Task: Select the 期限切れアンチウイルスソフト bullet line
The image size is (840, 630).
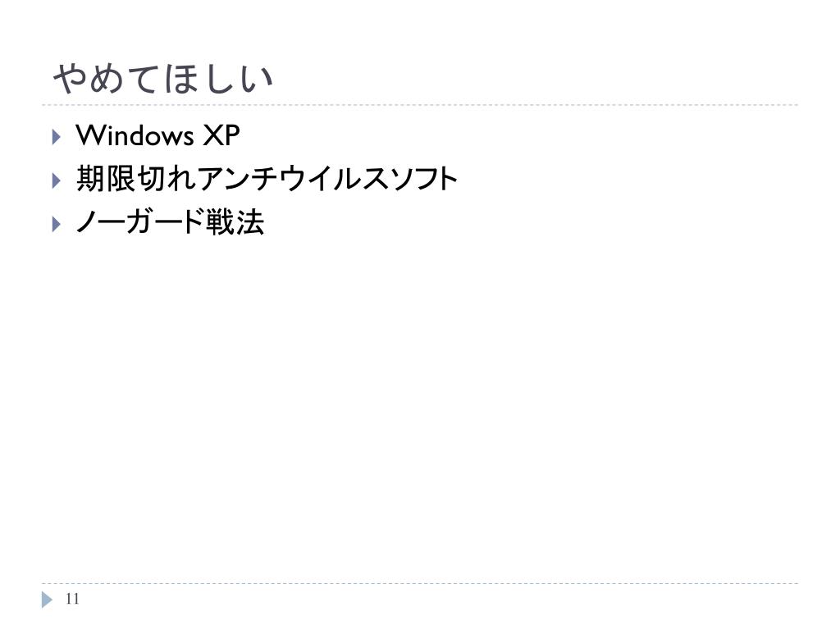Action: click(267, 178)
